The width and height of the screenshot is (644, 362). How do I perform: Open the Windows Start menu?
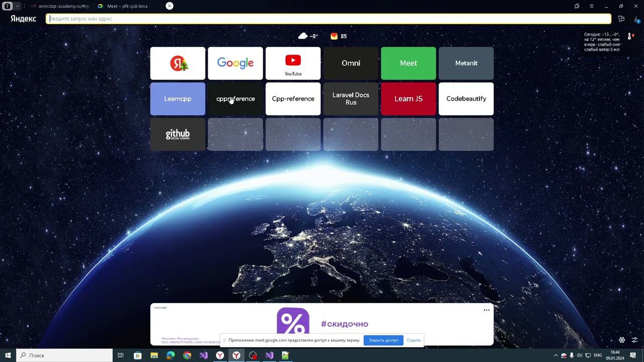pos(8,355)
